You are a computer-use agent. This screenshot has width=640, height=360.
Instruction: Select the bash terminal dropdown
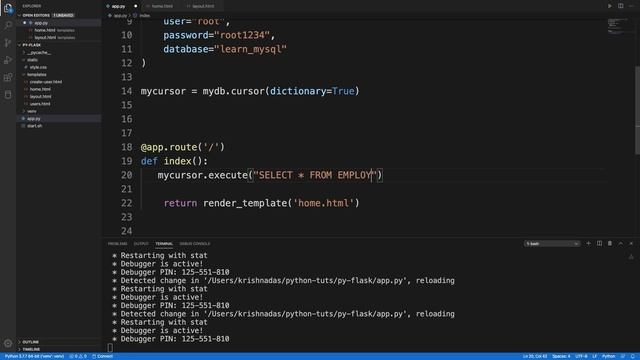[x=552, y=244]
